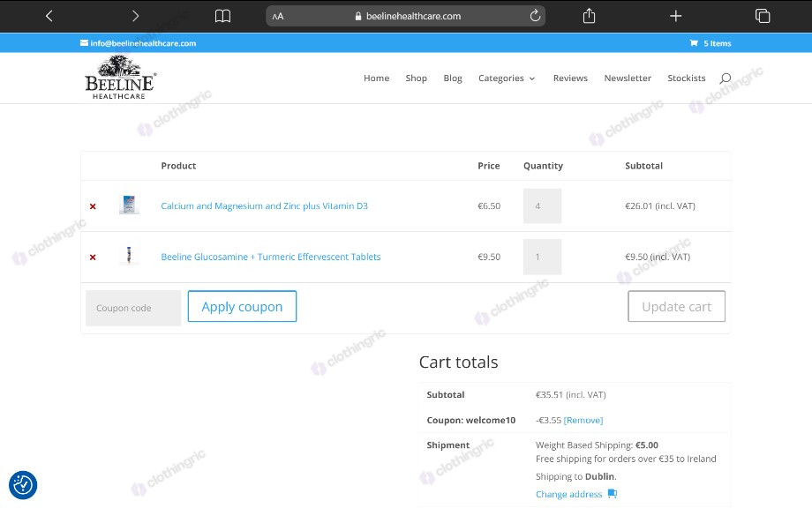Open a new tab with plus icon
Screen dimensions: 812x508
point(675,16)
